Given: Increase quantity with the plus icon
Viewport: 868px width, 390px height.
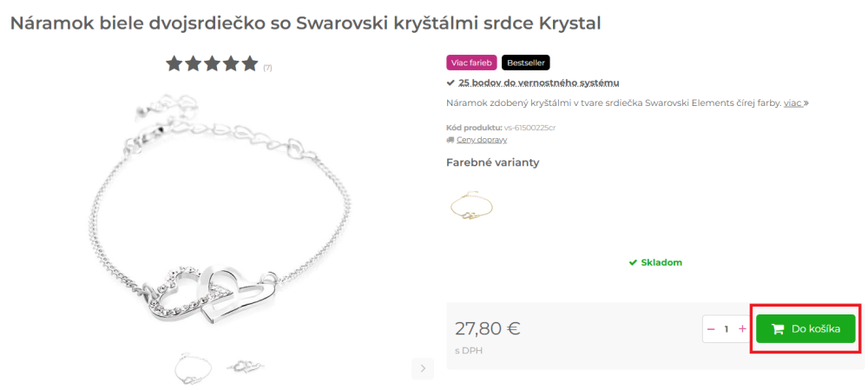Looking at the screenshot, I should pyautogui.click(x=742, y=329).
